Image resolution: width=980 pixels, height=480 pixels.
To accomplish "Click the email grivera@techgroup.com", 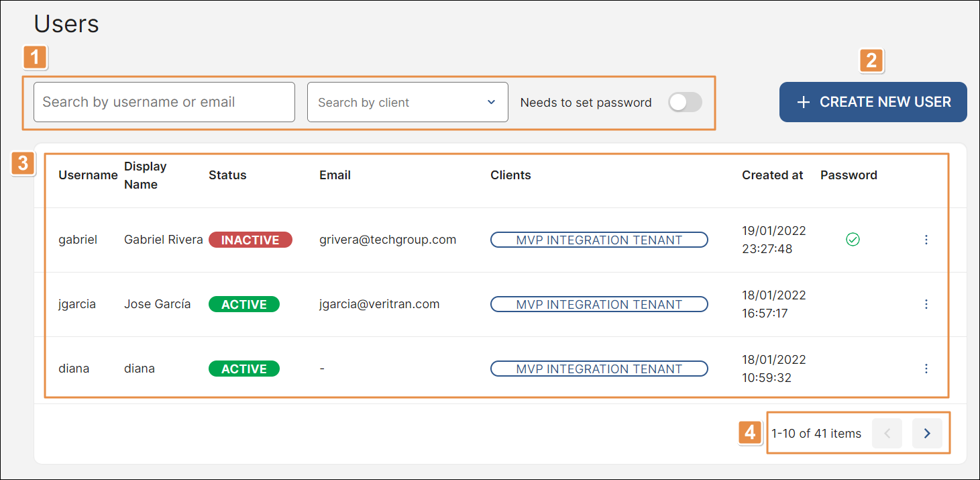I will pos(388,240).
